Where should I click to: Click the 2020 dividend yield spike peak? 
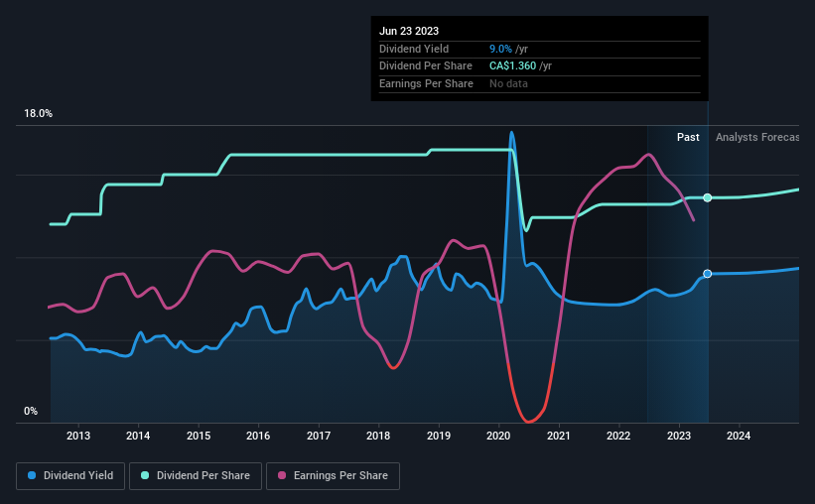pos(512,134)
